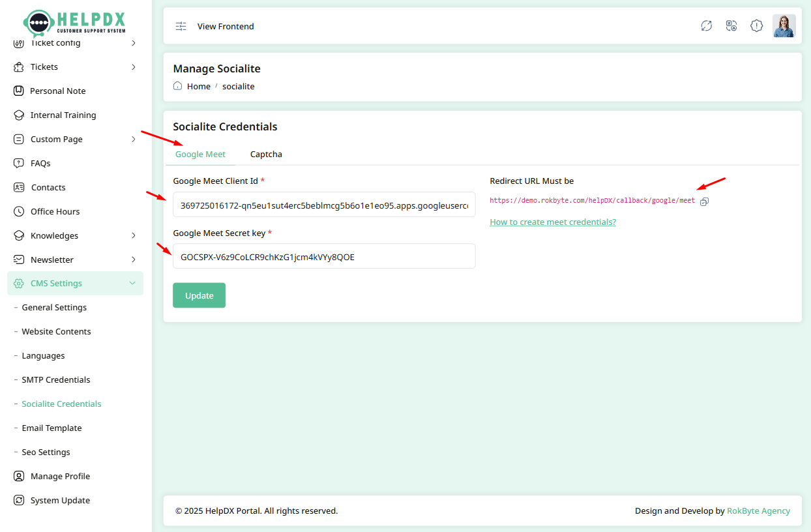Open Seo Settings menu item
This screenshot has width=811, height=532.
[x=46, y=452]
